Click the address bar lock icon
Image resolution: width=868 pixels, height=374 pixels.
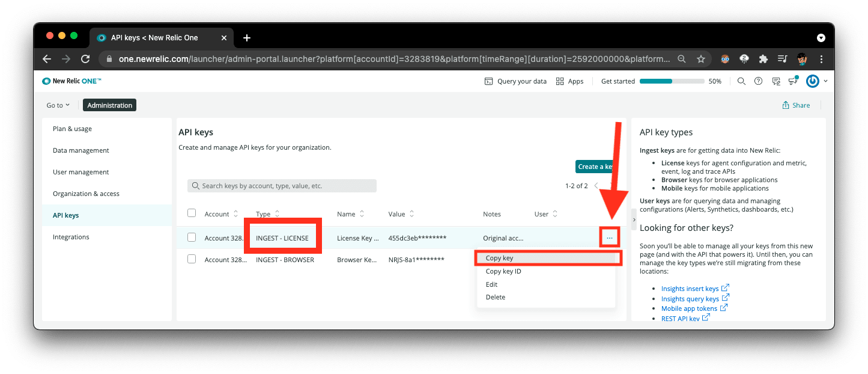click(x=109, y=59)
